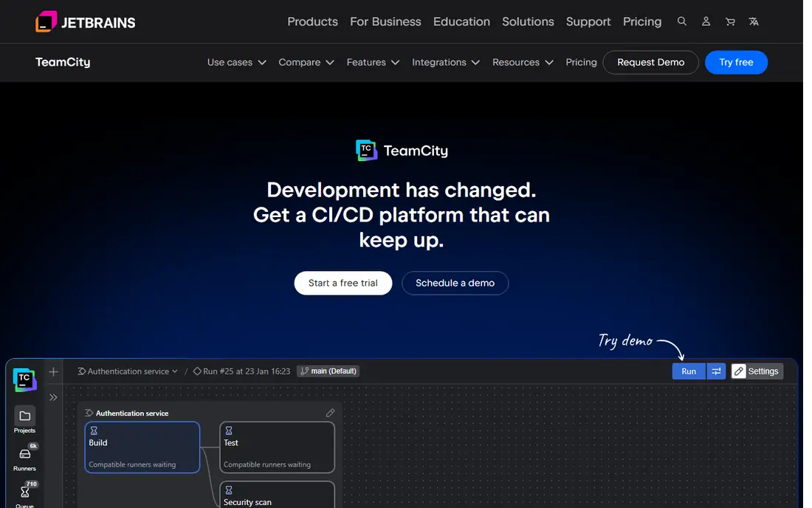Expand demo sidebar with double chevron icon
This screenshot has width=812, height=508.
pos(53,397)
